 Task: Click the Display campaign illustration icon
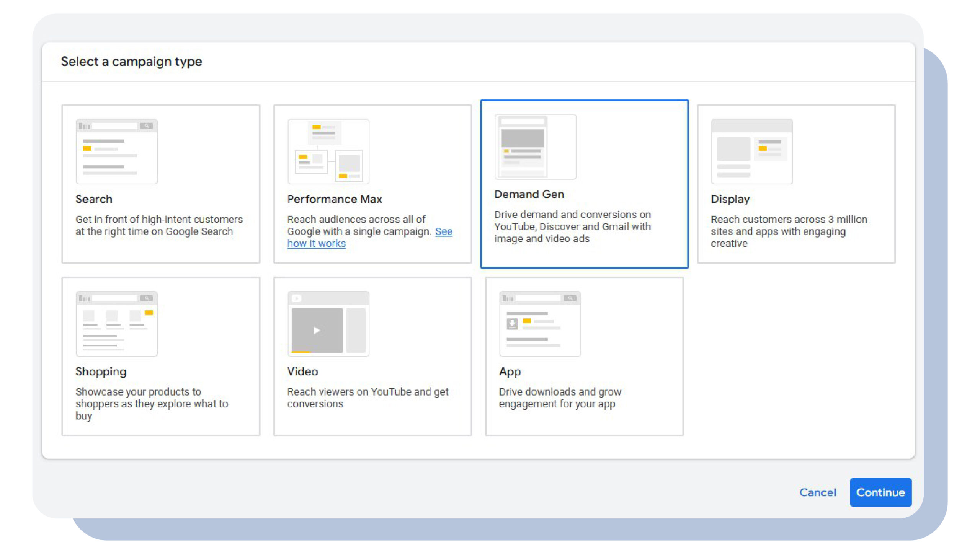click(x=752, y=151)
